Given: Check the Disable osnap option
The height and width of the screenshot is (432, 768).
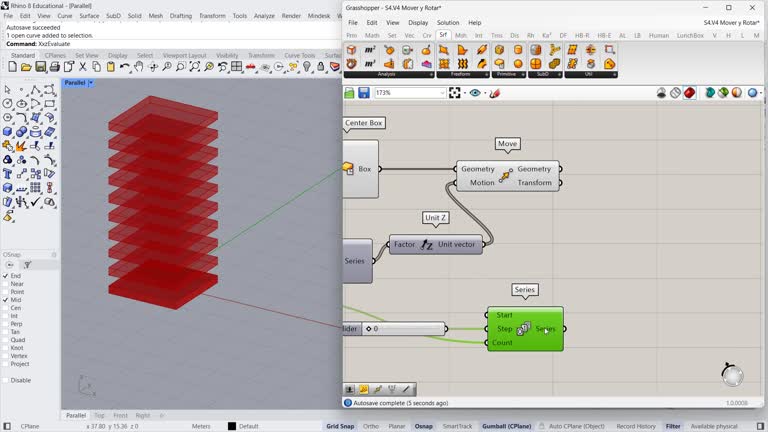Looking at the screenshot, I should point(5,380).
